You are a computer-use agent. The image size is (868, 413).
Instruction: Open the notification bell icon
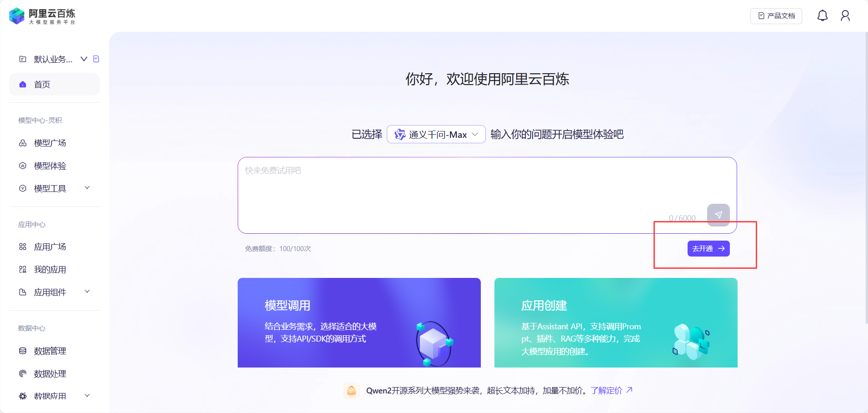click(823, 16)
